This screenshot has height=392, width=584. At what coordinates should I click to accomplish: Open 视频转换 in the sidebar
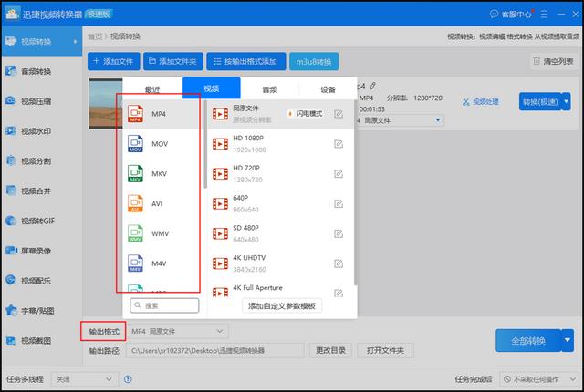point(41,41)
